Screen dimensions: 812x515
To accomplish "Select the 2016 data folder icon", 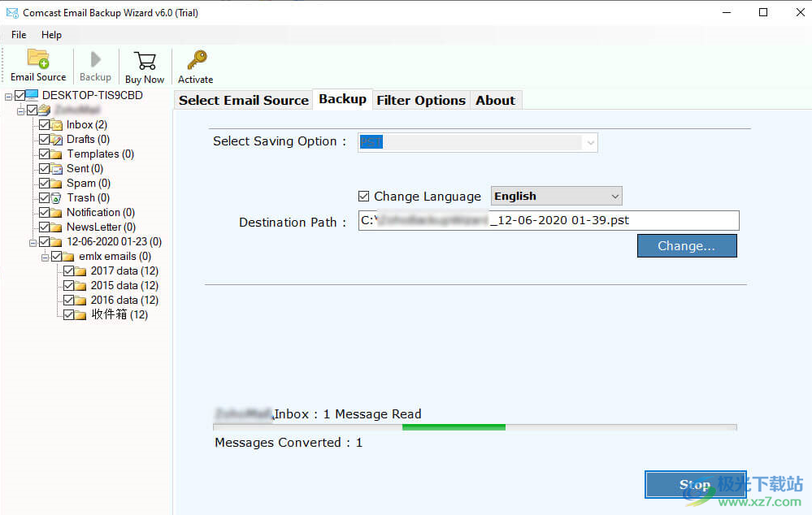I will 80,301.
